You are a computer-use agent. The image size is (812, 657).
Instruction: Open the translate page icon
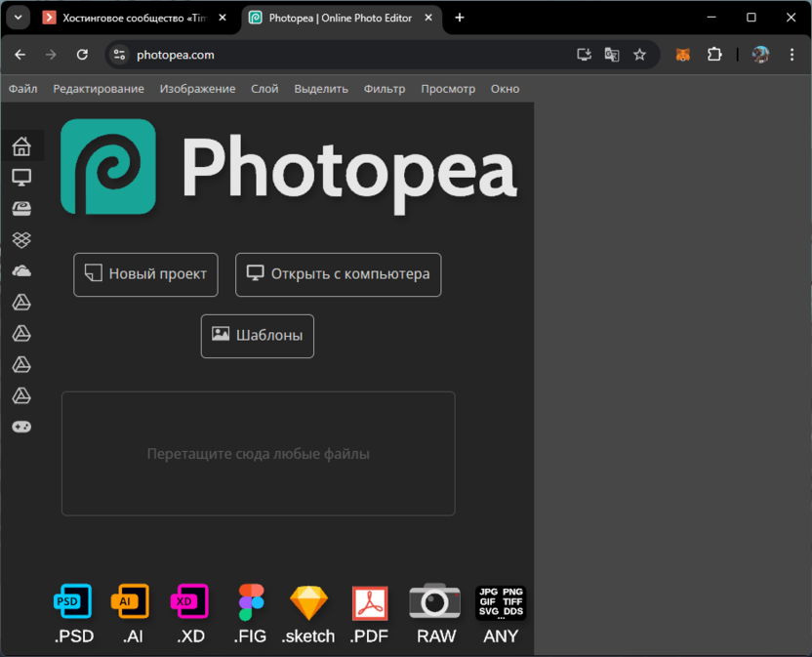tap(612, 55)
